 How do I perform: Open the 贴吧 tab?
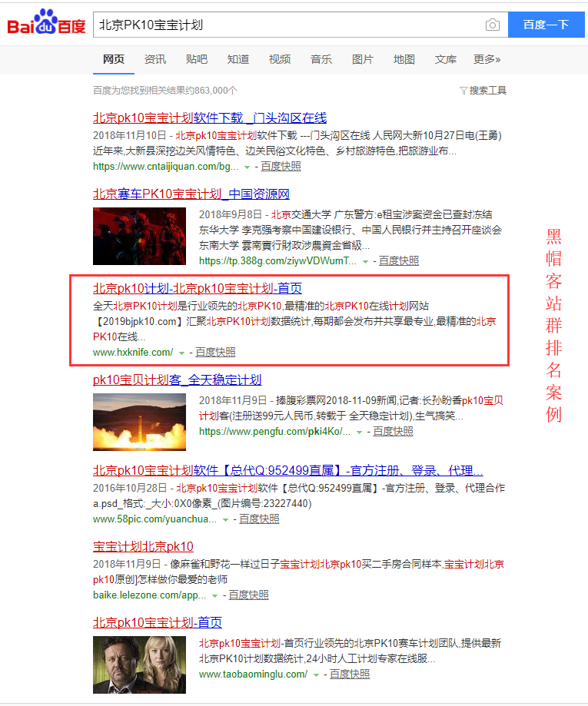[x=197, y=59]
